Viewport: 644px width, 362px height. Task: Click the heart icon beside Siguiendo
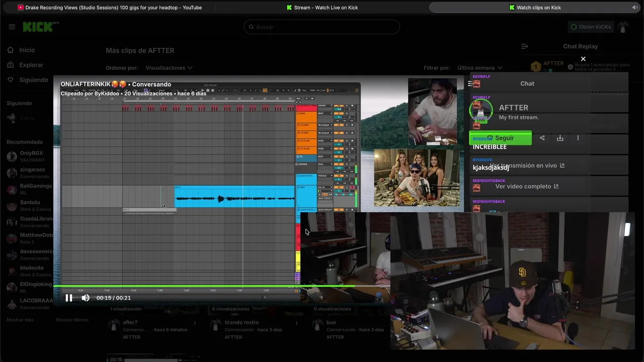click(11, 79)
